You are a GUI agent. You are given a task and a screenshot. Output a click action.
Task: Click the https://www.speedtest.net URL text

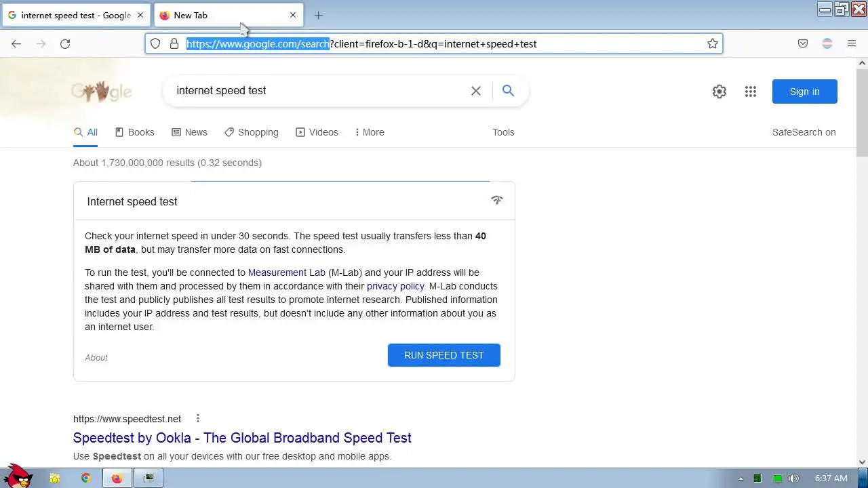[127, 419]
